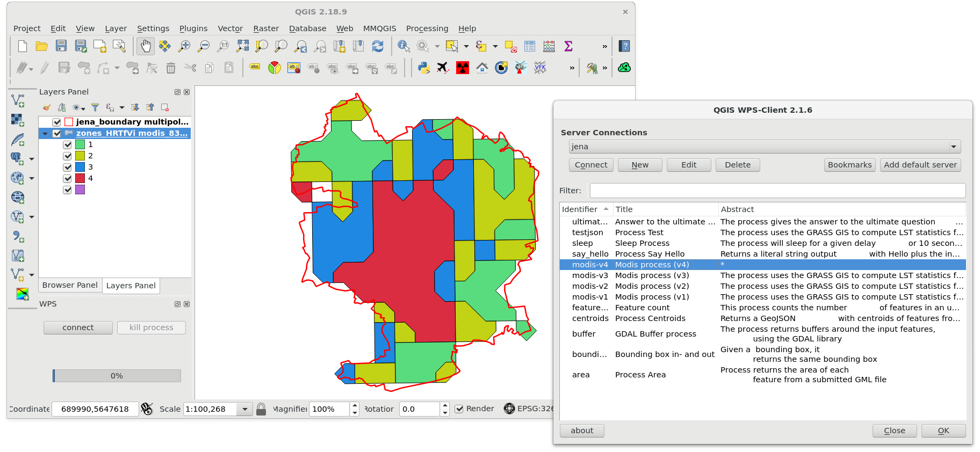This screenshot has width=980, height=452.
Task: Switch to Browser Panel tab
Action: (x=70, y=285)
